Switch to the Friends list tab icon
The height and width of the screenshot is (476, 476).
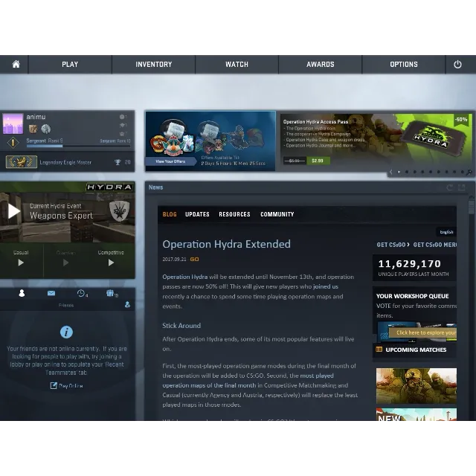[x=22, y=293]
